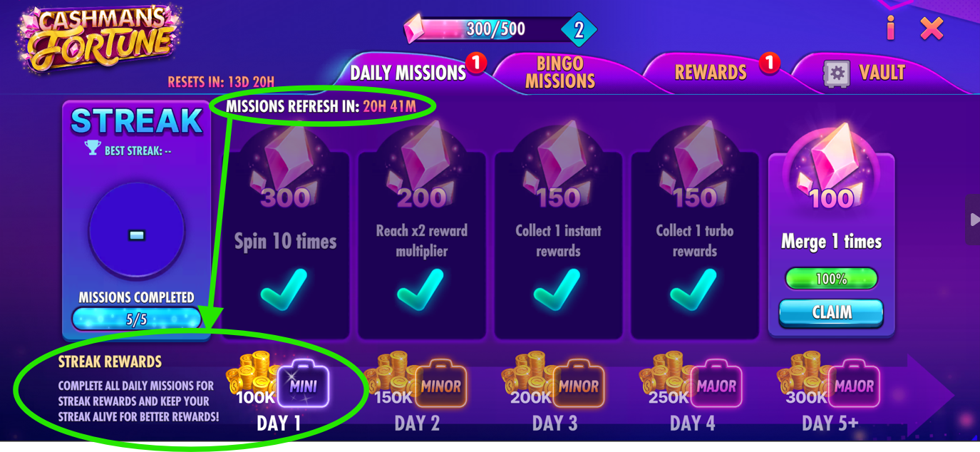Click the Day 4 Major briefcase reward
Viewport: 980px width, 452px height.
716,386
